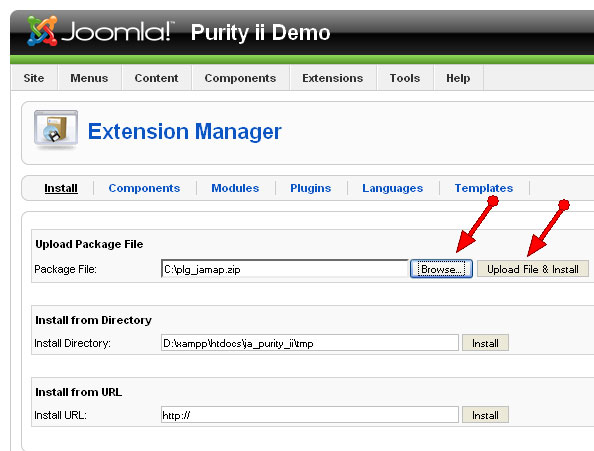
Task: Open the Help menu
Action: point(458,78)
